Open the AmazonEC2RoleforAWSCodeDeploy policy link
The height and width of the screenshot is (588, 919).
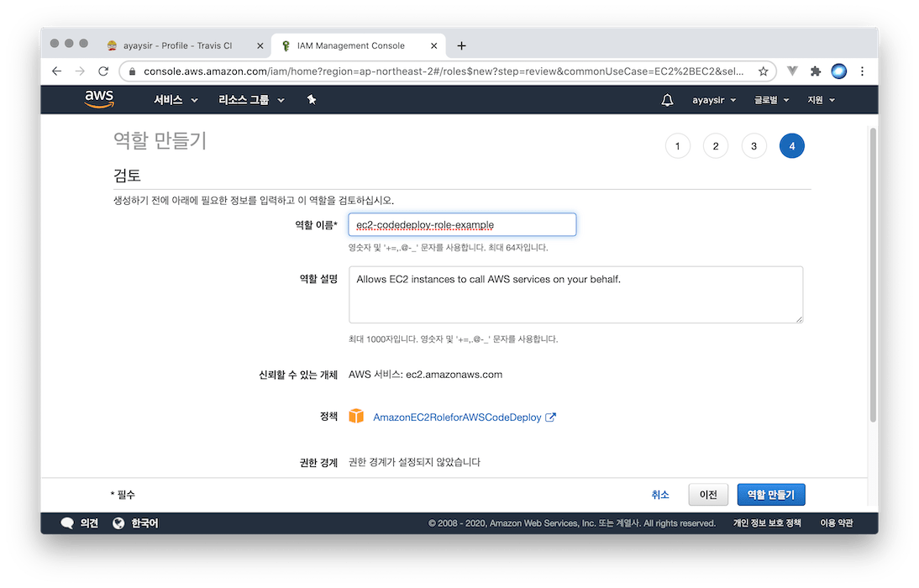(x=458, y=417)
